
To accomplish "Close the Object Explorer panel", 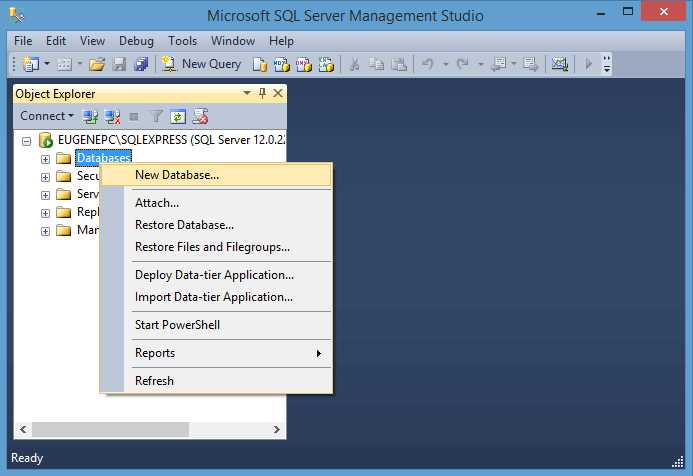I will [x=278, y=93].
